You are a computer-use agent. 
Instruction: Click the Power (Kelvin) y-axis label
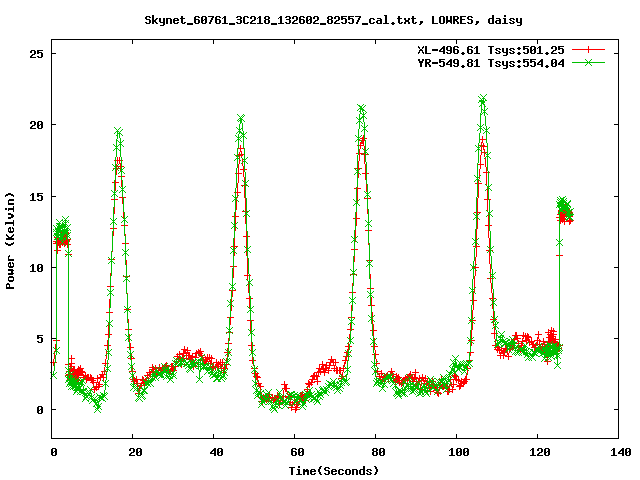(x=10, y=241)
